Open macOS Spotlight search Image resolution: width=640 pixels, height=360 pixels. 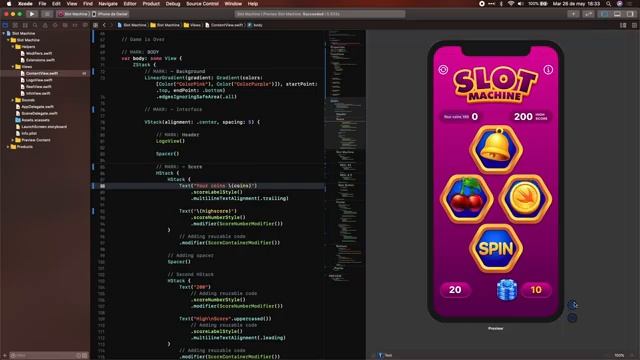[609, 4]
